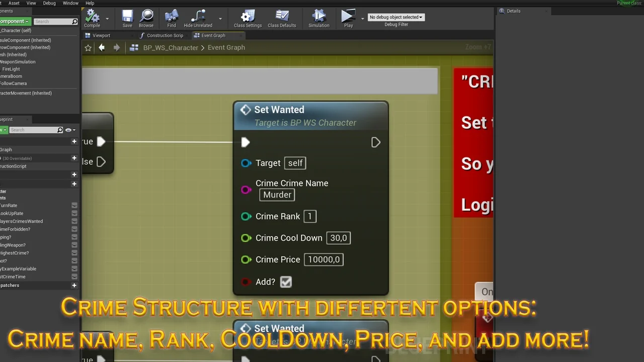Screen dimensions: 644x362
Task: Uncheck the Add? checkbox on Set Wanted
Action: tap(285, 282)
